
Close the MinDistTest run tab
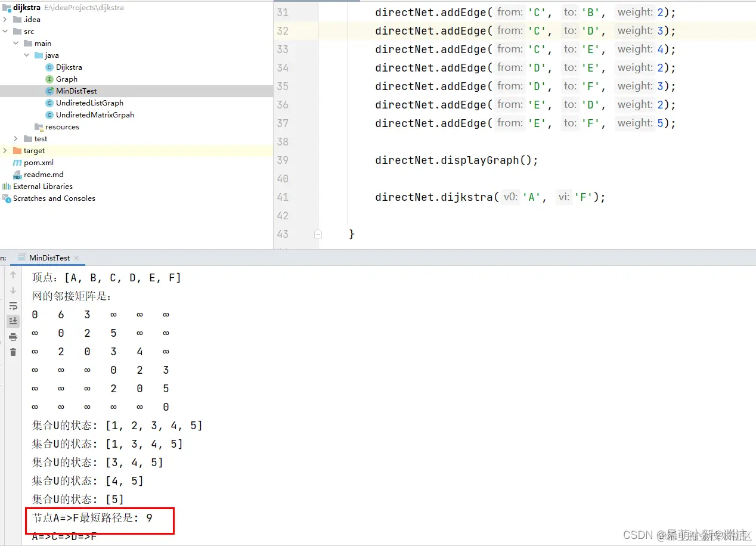pos(77,258)
